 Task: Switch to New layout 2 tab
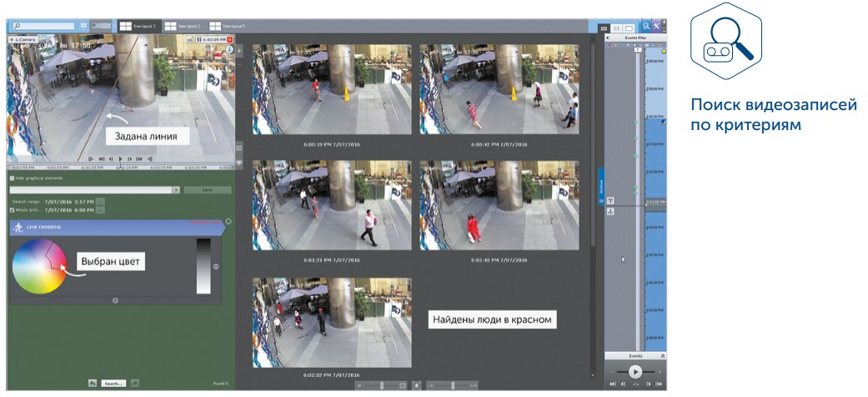click(183, 26)
